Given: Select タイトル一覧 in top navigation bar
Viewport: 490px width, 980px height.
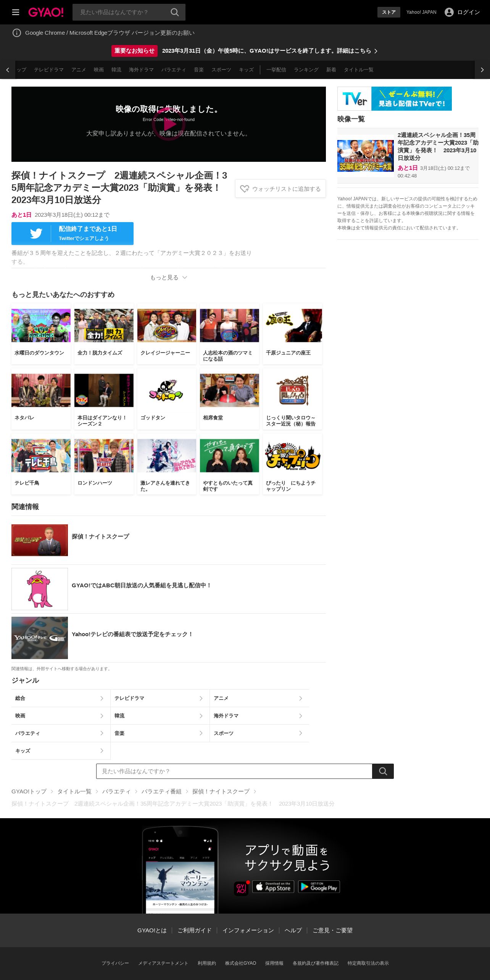Looking at the screenshot, I should tap(359, 70).
